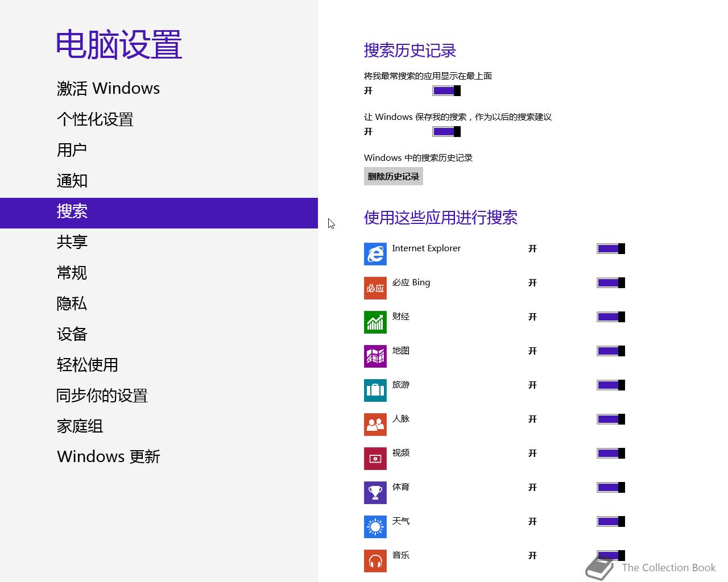728x582 pixels.
Task: Click the 人脉 people app icon
Action: coord(375,425)
